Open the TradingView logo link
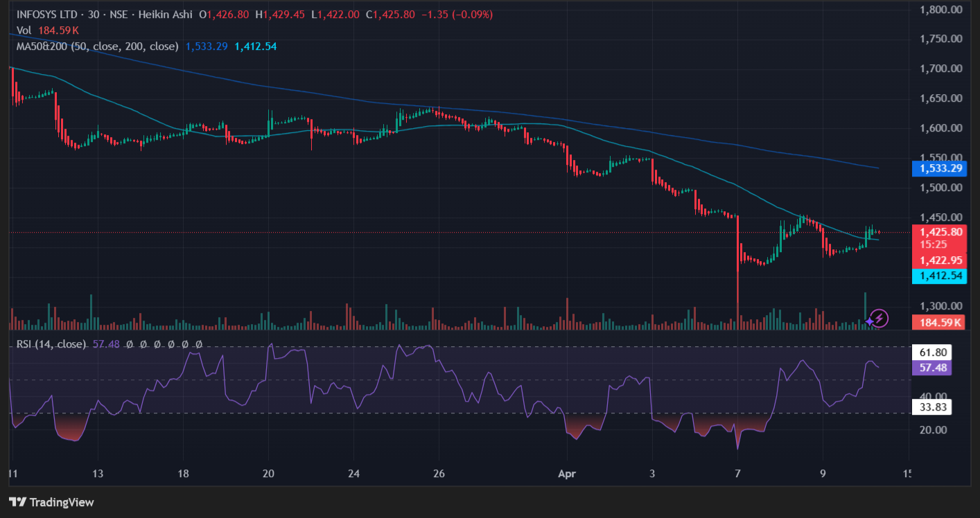 (51, 502)
